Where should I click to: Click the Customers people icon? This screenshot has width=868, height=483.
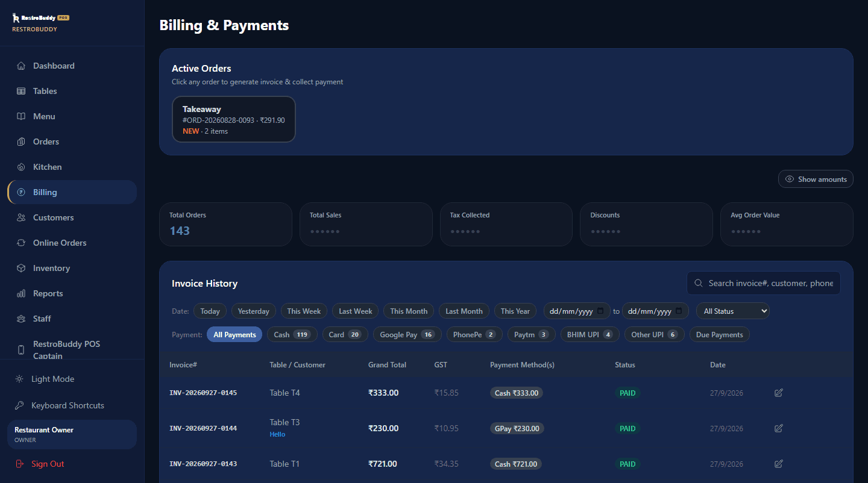(21, 217)
